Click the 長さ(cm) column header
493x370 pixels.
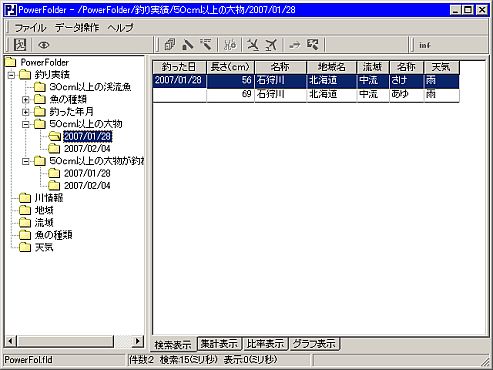(230, 67)
